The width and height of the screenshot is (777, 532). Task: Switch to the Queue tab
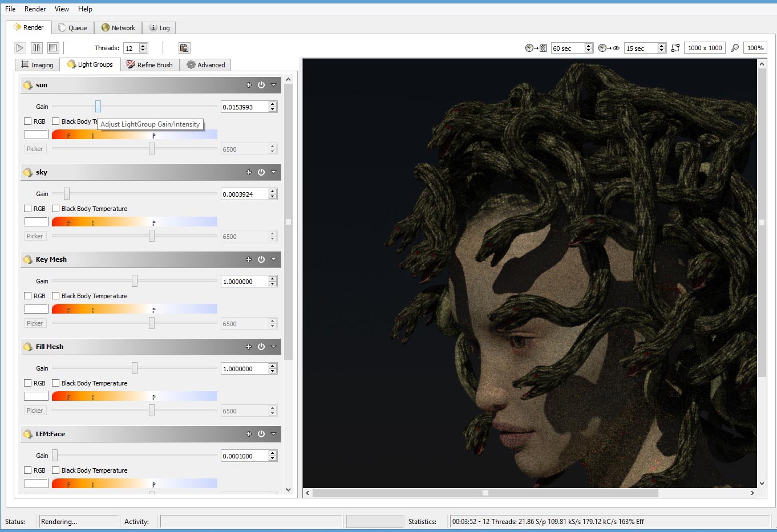pyautogui.click(x=72, y=28)
